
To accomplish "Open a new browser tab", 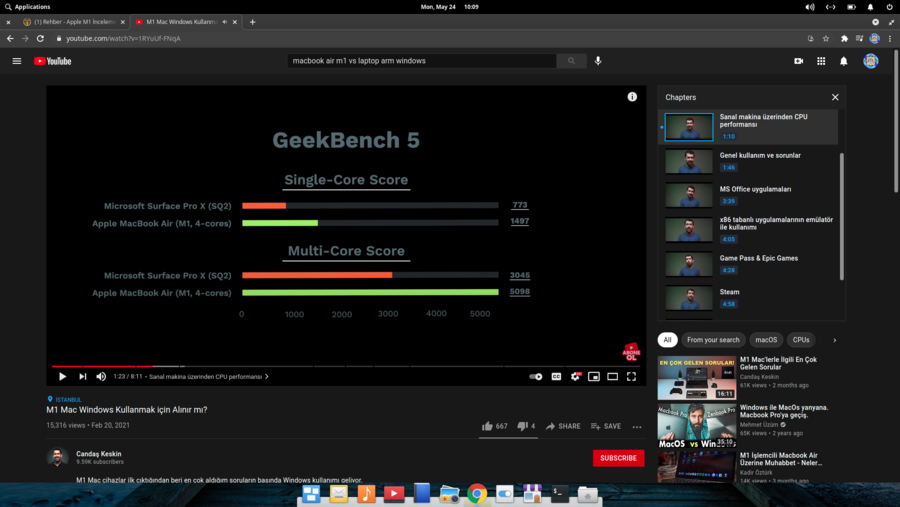I will pyautogui.click(x=253, y=22).
